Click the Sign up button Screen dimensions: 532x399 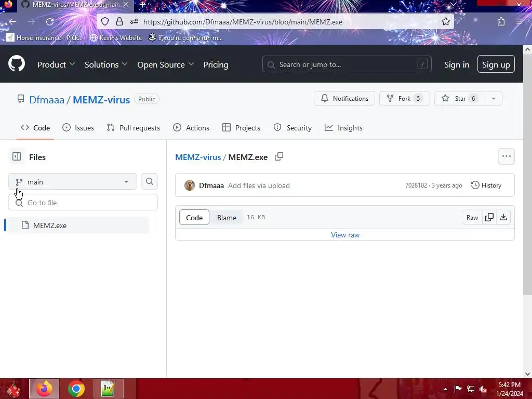pos(496,64)
